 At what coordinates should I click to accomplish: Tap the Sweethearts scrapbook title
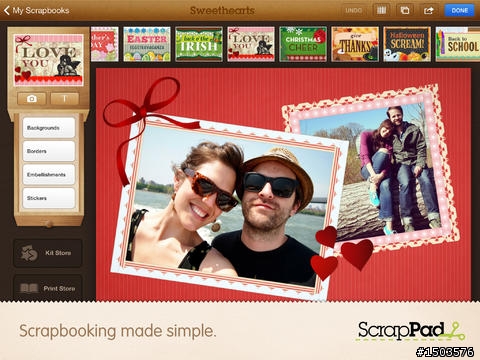pos(222,11)
